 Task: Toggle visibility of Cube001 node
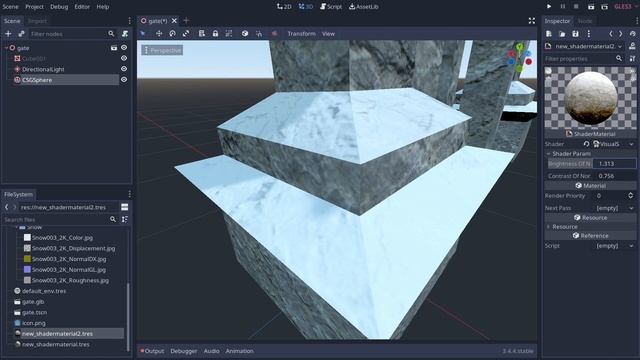(x=124, y=58)
